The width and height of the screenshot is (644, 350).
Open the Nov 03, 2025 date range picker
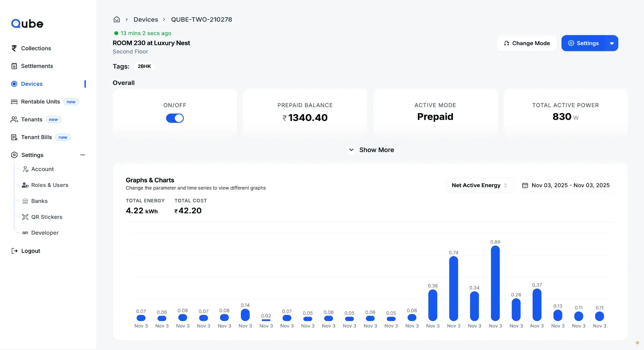pyautogui.click(x=566, y=185)
